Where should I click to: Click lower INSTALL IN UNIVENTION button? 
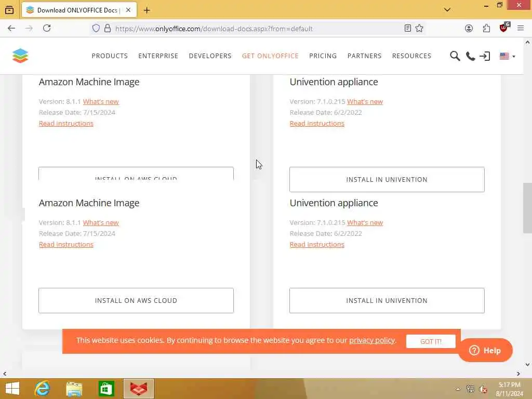(387, 301)
